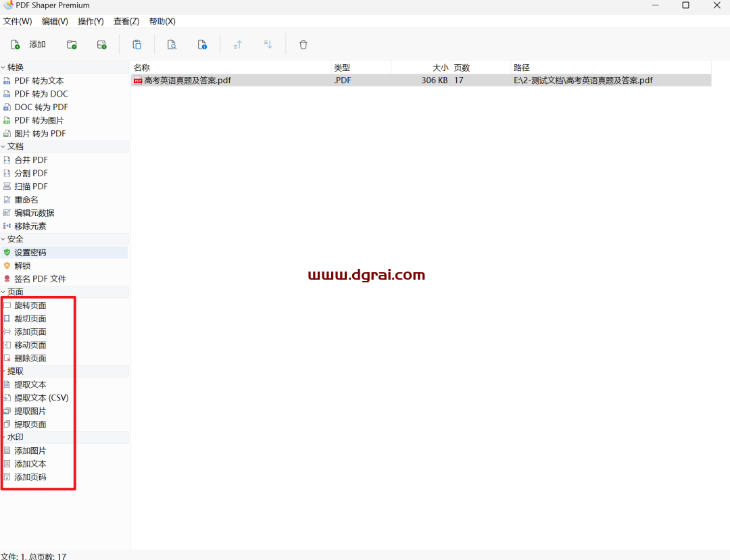Sort by 类型 column header
730x560 pixels.
pos(361,68)
